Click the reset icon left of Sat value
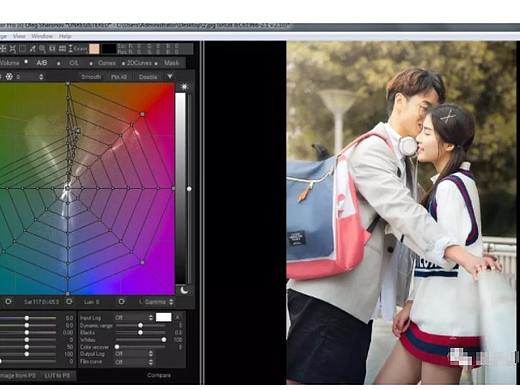520x390 pixels. coord(8,301)
